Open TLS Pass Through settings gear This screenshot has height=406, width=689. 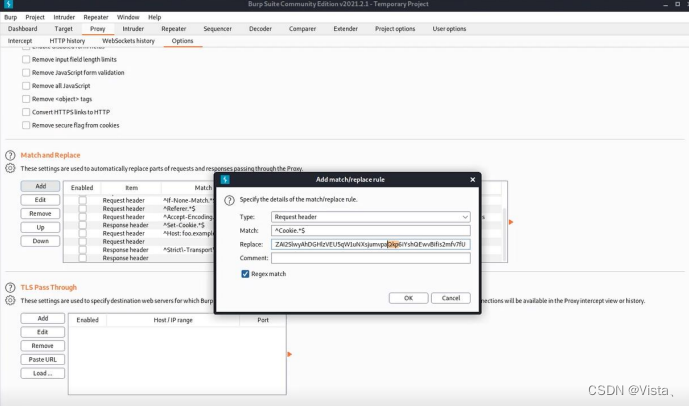click(x=10, y=301)
